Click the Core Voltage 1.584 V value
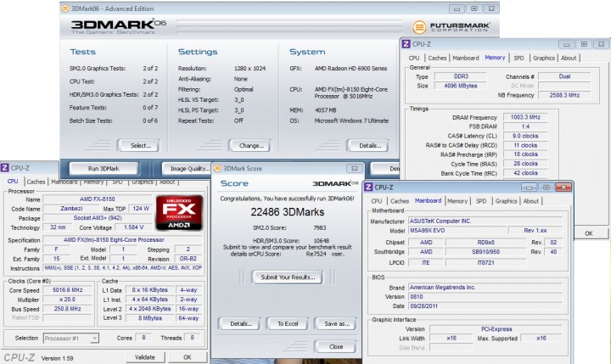Screen dimensions: 611x364 pos(134,227)
